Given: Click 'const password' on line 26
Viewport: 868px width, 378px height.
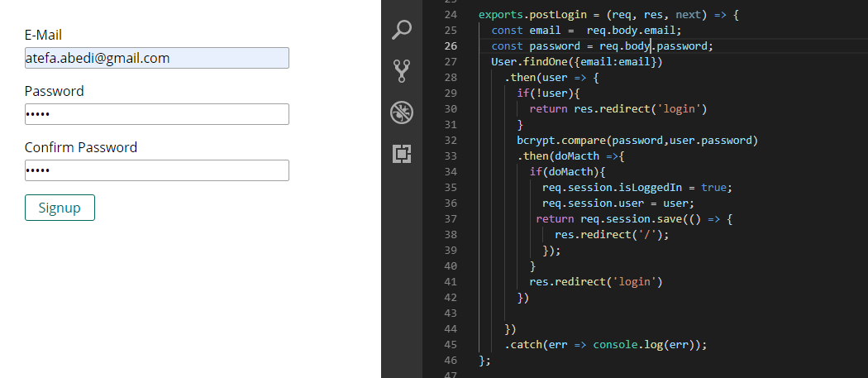Looking at the screenshot, I should tap(536, 46).
